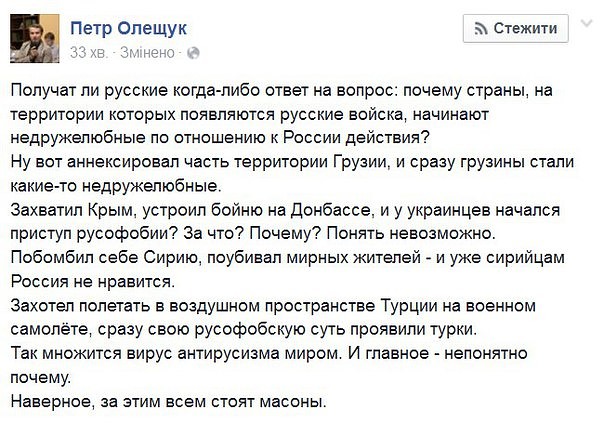This screenshot has height=423, width=604.
Task: Click the feed icon inside Стежити button
Action: pyautogui.click(x=480, y=28)
